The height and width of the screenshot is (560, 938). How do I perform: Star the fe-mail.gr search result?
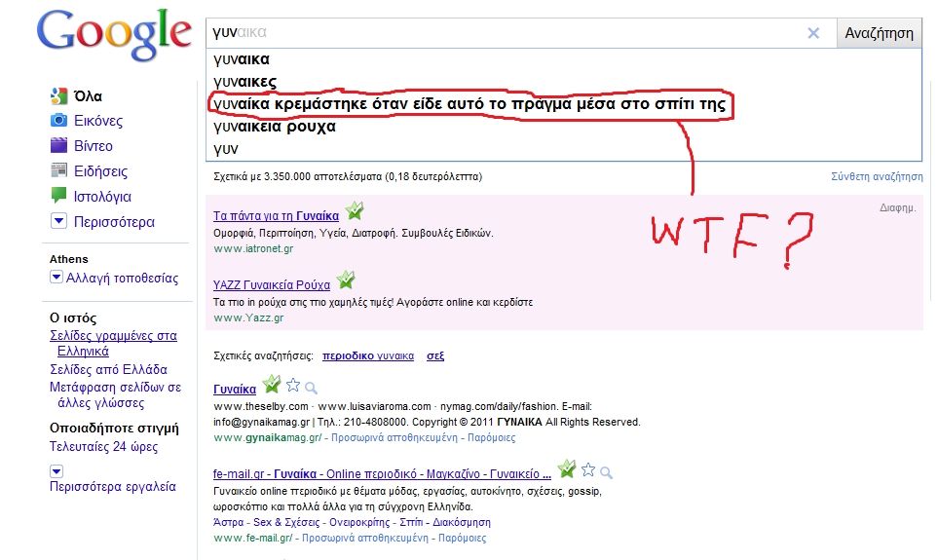click(588, 471)
